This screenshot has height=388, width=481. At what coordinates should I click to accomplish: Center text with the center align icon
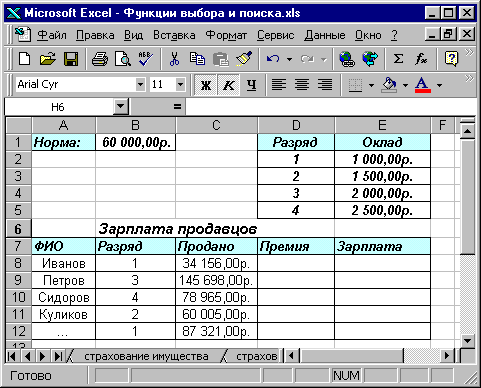pyautogui.click(x=302, y=85)
